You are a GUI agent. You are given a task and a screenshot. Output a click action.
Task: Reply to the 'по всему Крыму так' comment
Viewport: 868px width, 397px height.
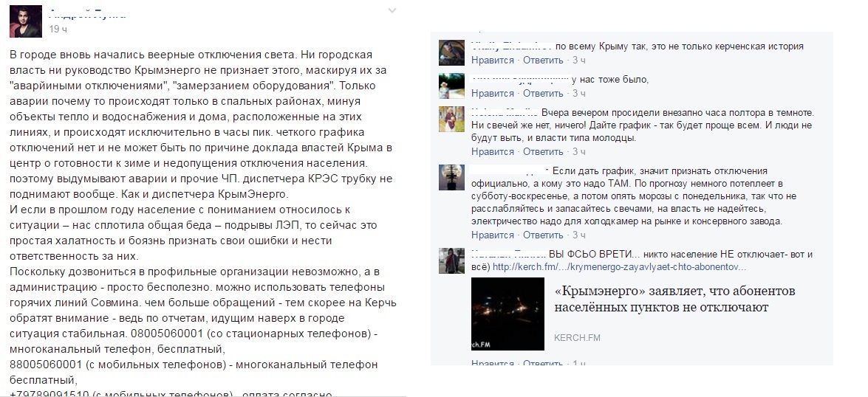click(543, 60)
